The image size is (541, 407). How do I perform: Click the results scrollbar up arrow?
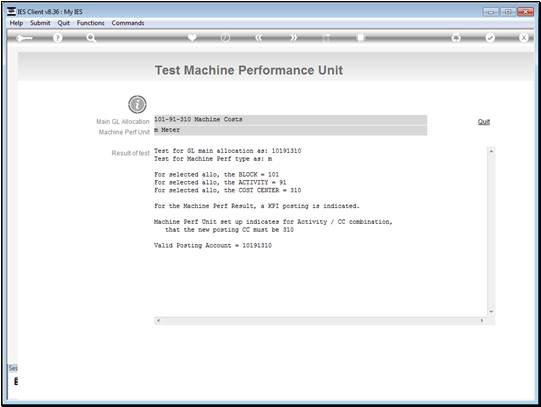click(491, 151)
